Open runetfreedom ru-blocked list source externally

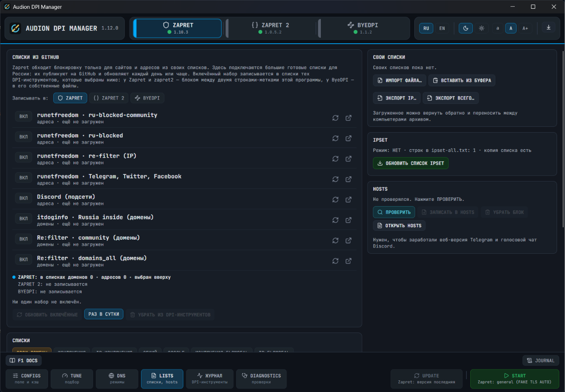pyautogui.click(x=349, y=138)
